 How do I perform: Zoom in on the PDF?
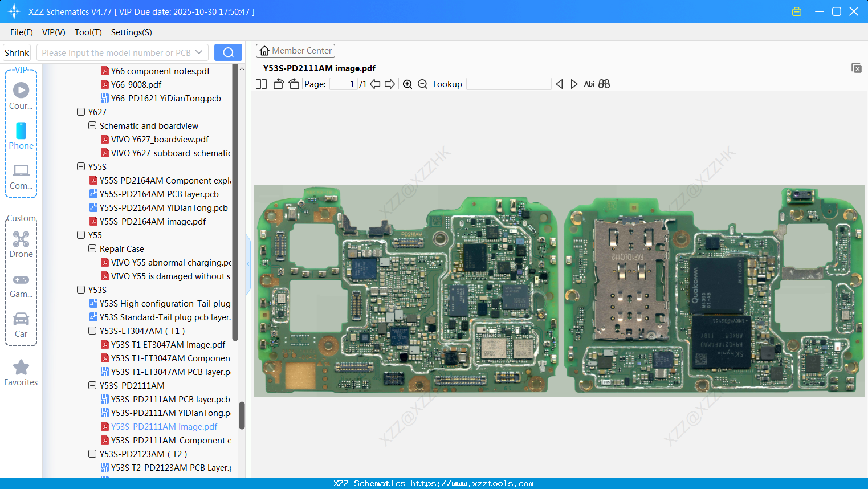tap(407, 84)
